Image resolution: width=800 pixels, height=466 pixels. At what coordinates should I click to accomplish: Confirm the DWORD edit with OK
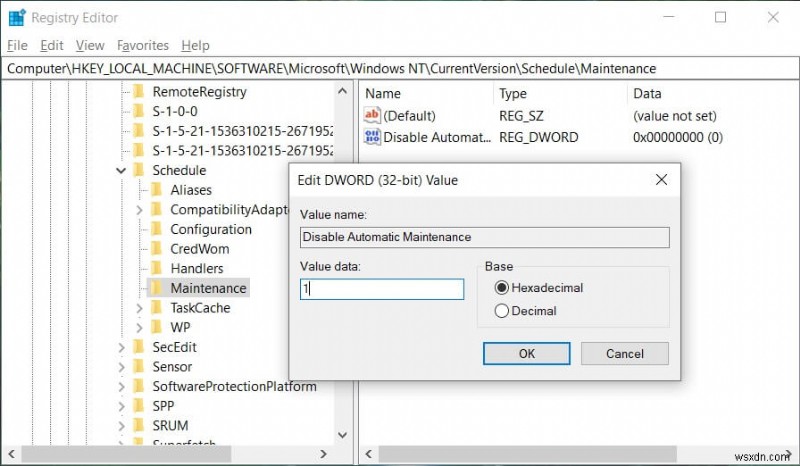click(527, 354)
